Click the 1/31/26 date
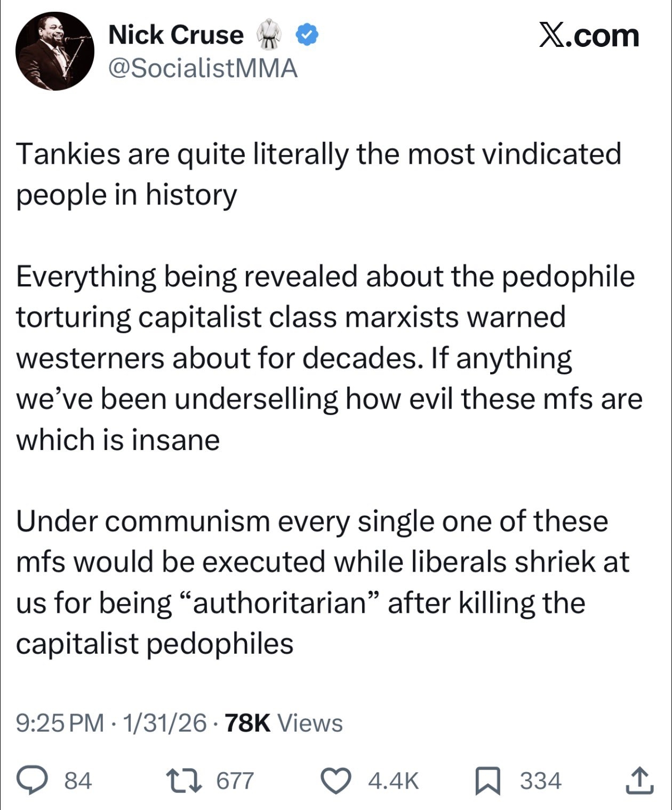The image size is (672, 810). (x=164, y=723)
